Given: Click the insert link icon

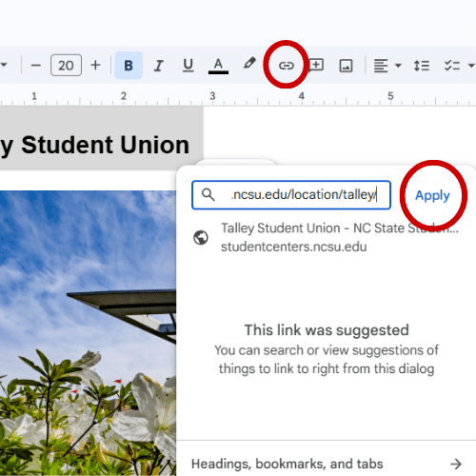Looking at the screenshot, I should (x=287, y=66).
